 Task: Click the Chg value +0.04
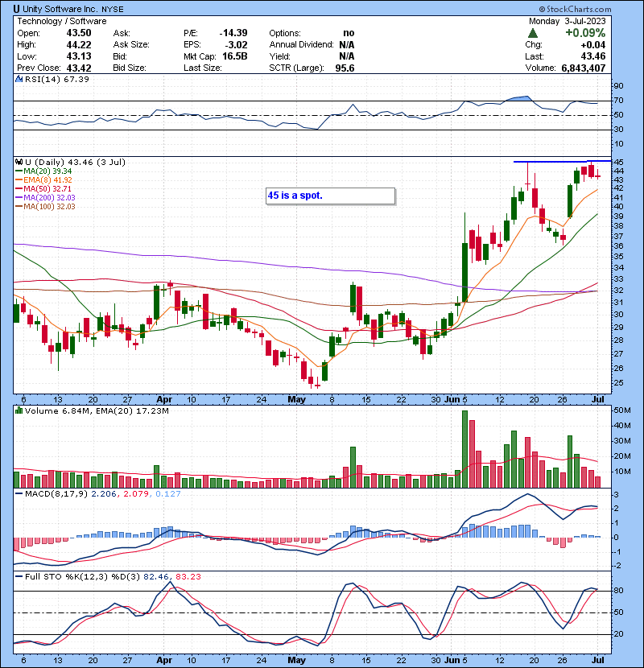point(592,45)
